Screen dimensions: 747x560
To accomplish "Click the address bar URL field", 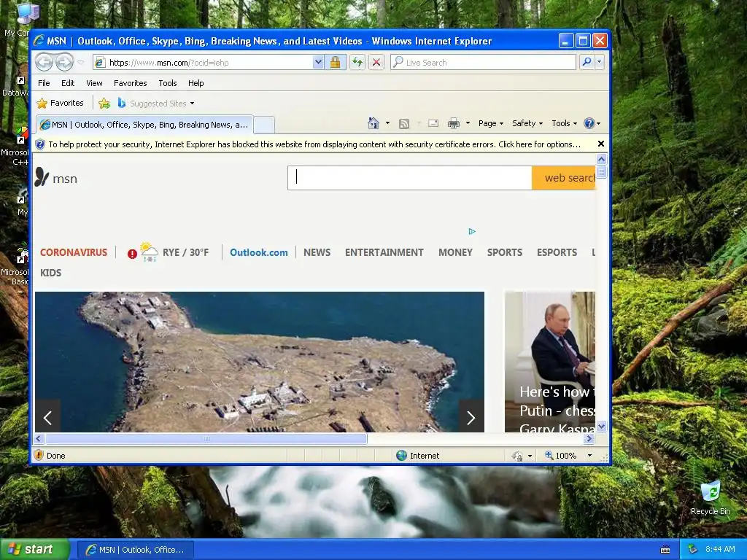I will [203, 63].
